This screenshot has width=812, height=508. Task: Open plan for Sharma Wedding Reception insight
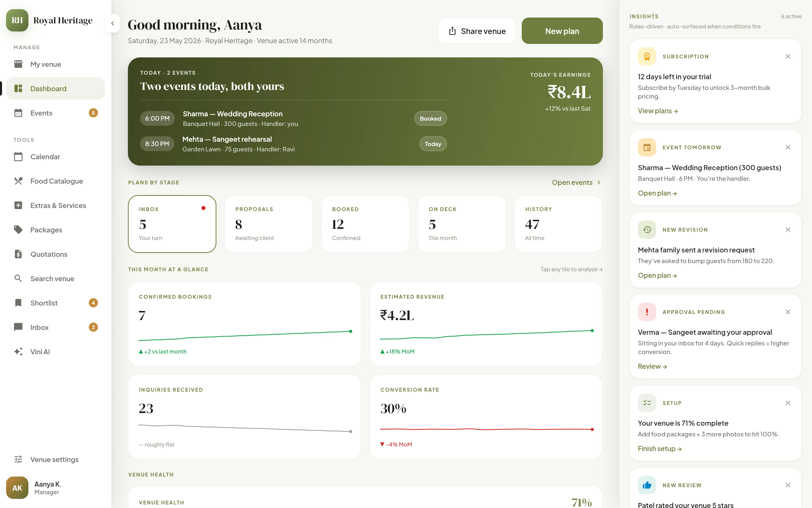pyautogui.click(x=657, y=193)
